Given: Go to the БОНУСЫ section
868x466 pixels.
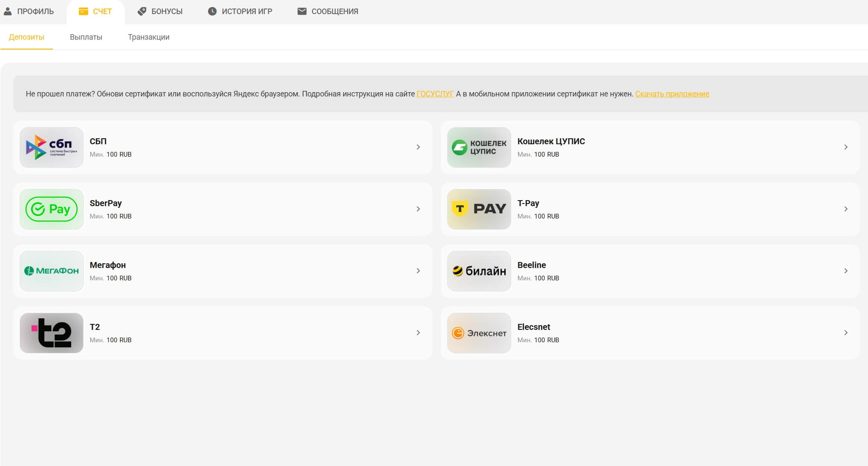Looking at the screenshot, I should 160,12.
